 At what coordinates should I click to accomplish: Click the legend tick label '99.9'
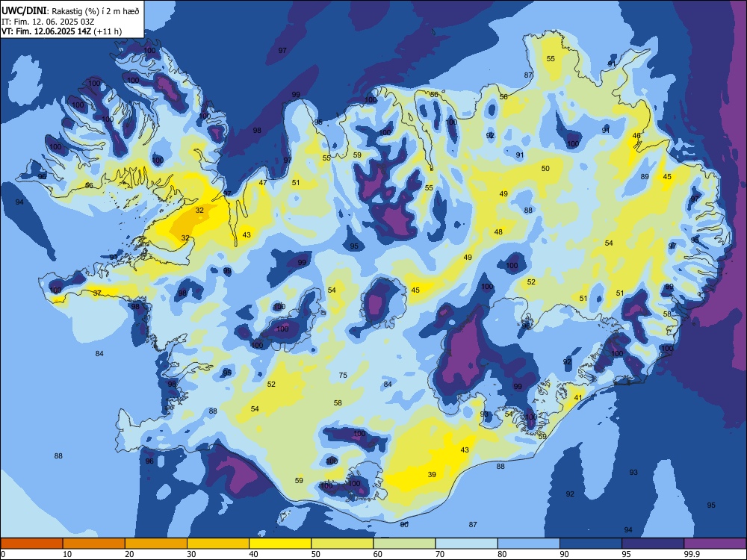(691, 554)
